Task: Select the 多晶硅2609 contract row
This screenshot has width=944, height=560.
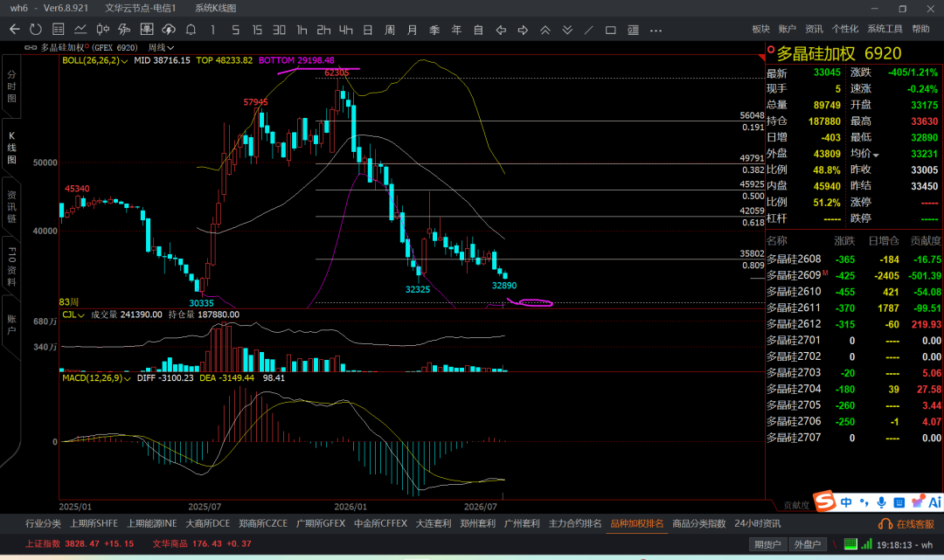Action: tap(854, 275)
